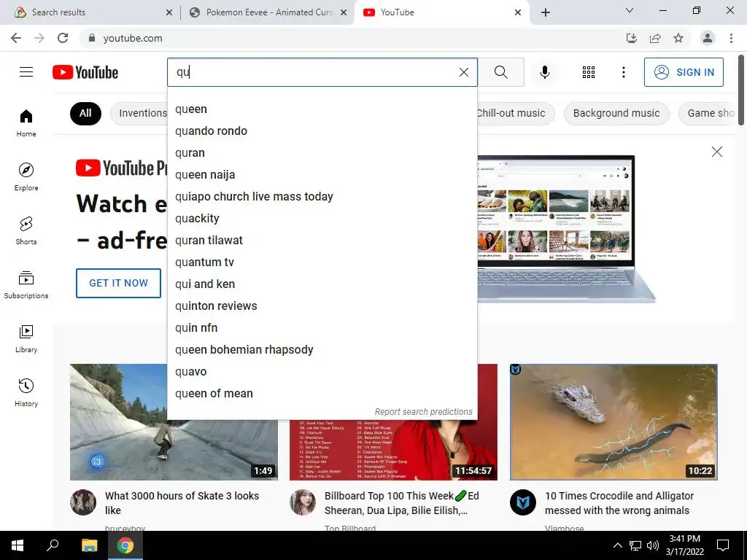Choose the 'quinton reviews' suggestion
747x560 pixels.
[x=322, y=306]
